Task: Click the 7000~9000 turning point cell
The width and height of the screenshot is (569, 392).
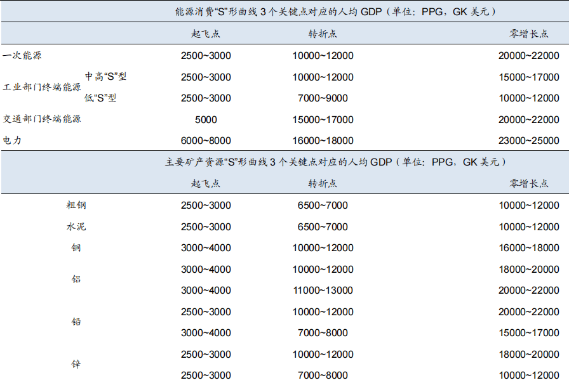Action: coord(323,98)
